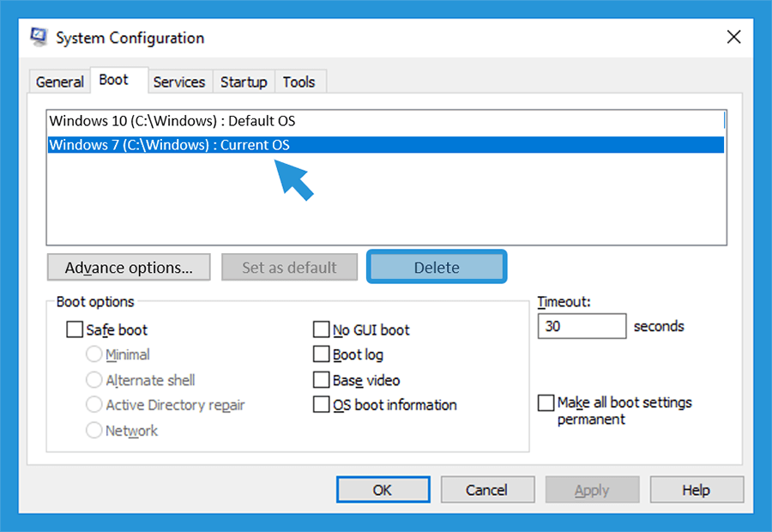Open Help for System Configuration
This screenshot has height=532, width=772.
[697, 490]
